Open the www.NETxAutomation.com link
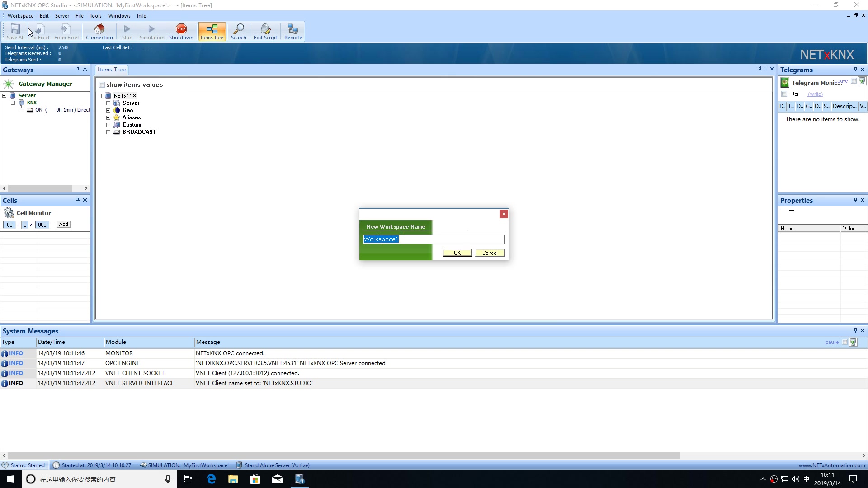 point(832,465)
